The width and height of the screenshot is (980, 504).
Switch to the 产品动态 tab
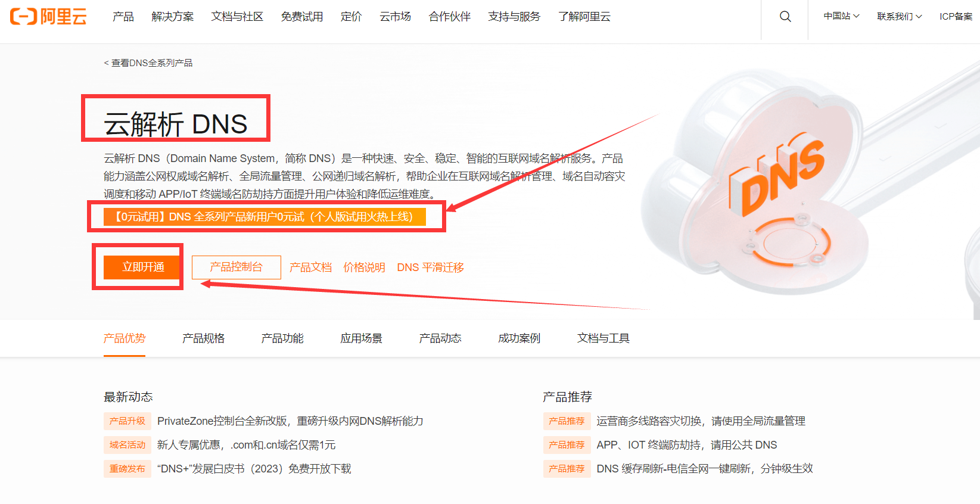pyautogui.click(x=440, y=338)
